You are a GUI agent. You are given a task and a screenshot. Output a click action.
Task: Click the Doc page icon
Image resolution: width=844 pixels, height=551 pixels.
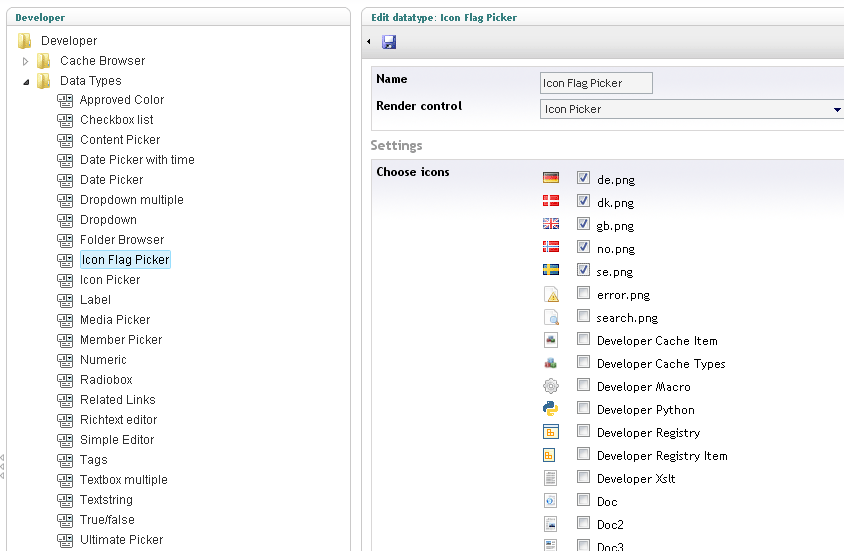pyautogui.click(x=550, y=501)
